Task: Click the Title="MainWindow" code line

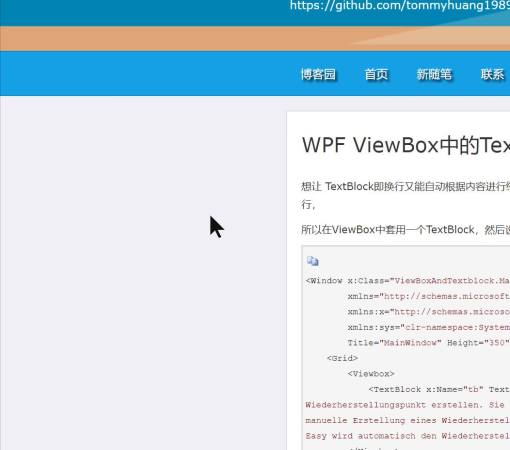Action: coord(428,343)
